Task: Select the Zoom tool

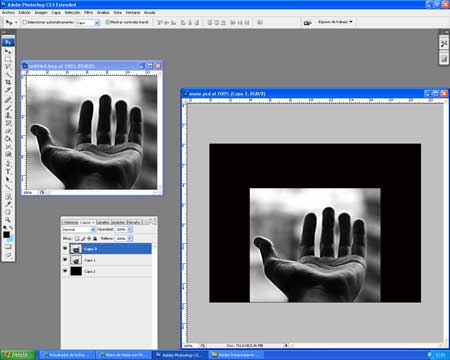Action: pos(8,220)
